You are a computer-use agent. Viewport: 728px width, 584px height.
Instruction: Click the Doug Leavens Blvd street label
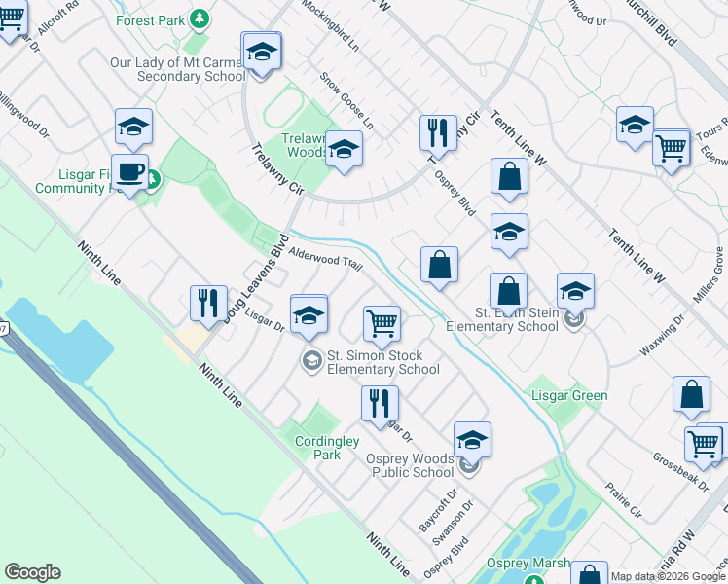(x=257, y=278)
